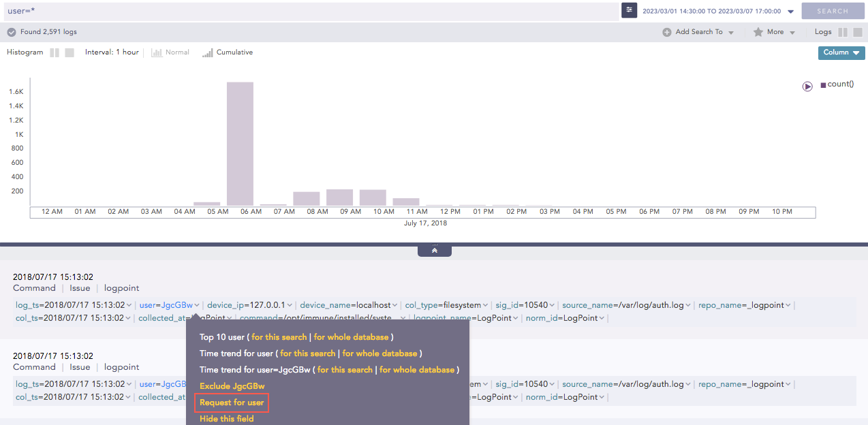Open Top 10 user for this search
Screen dimensions: 868x425
(279, 336)
